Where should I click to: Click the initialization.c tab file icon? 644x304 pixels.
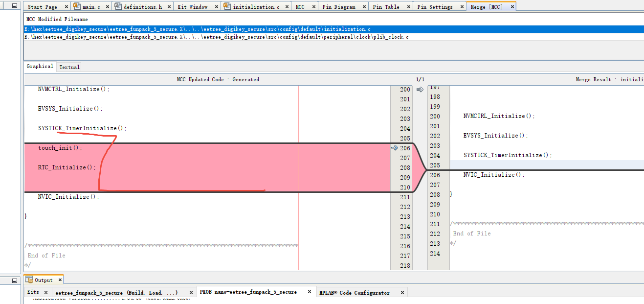pyautogui.click(x=227, y=6)
